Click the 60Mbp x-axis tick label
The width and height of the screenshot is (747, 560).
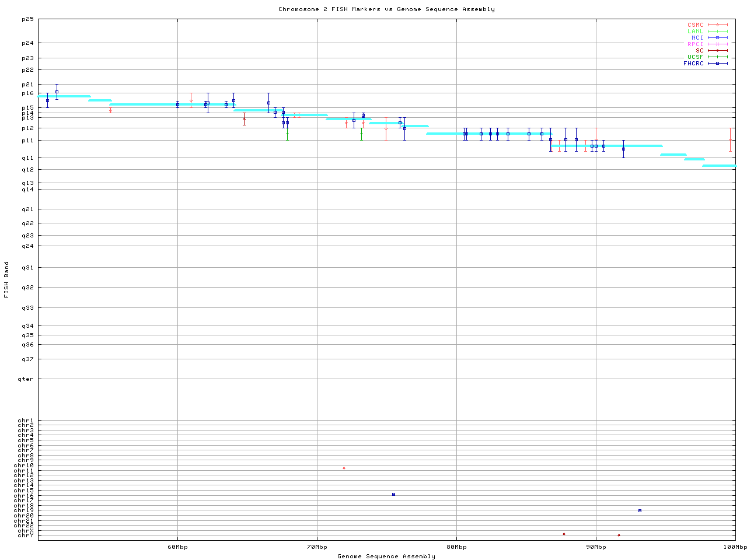coord(177,547)
